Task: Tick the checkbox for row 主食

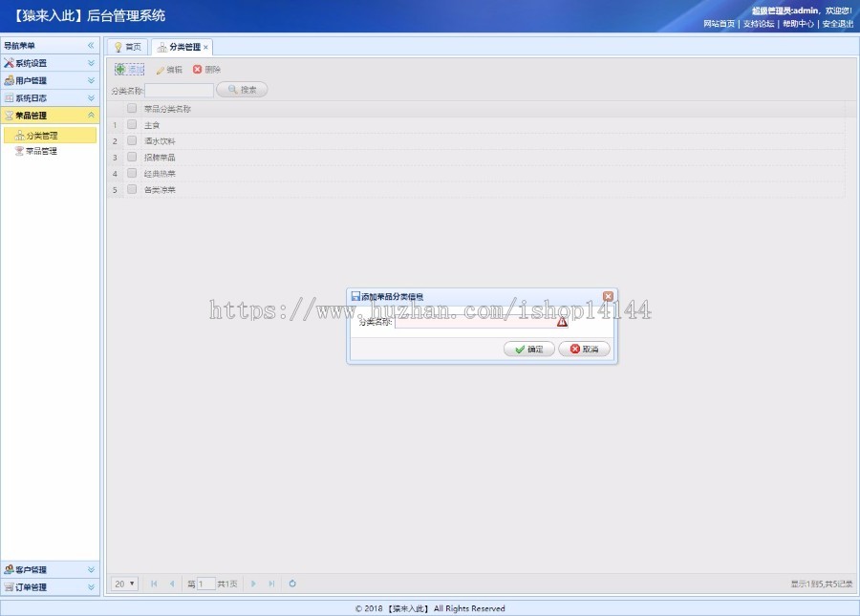Action: [132, 125]
